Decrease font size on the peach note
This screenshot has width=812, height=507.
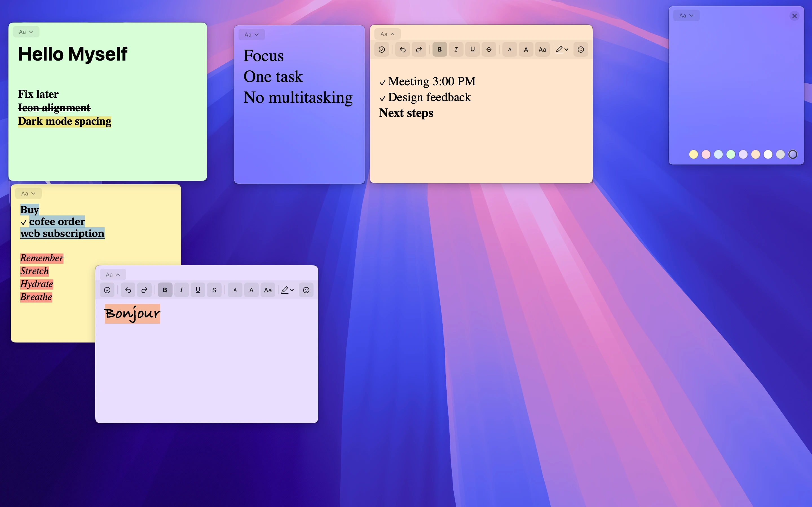[x=509, y=49]
